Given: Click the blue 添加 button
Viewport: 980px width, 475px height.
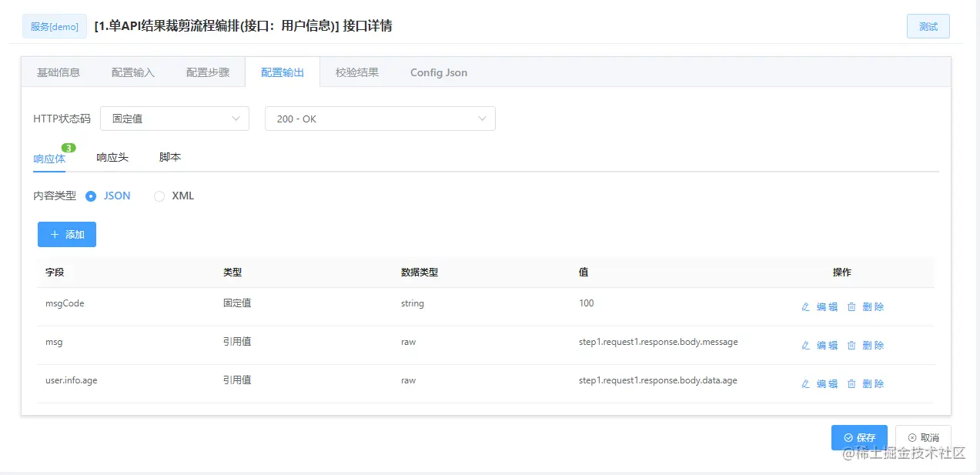Looking at the screenshot, I should pos(67,235).
